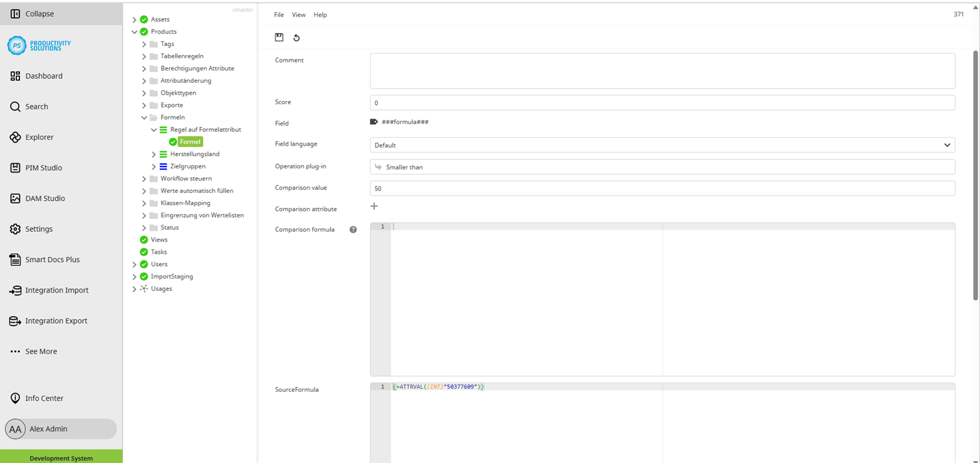Click the Operation plug-in Smaller than field

point(662,167)
